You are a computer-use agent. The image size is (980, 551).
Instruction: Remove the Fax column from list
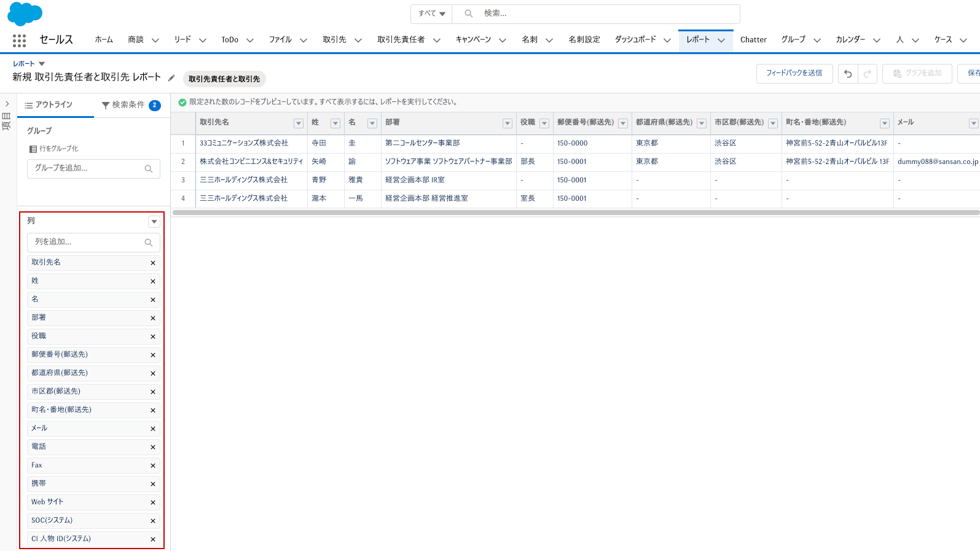point(153,466)
